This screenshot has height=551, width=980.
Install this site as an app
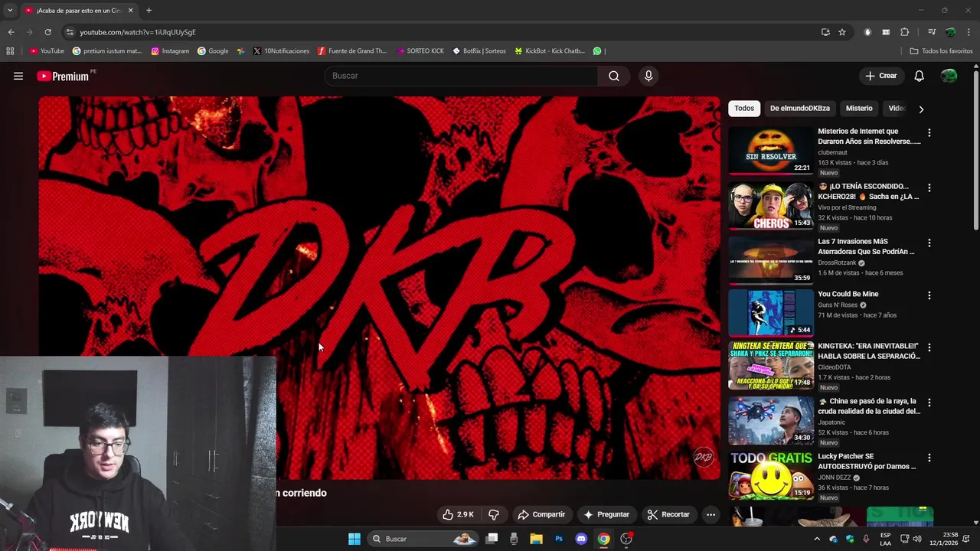pos(825,32)
